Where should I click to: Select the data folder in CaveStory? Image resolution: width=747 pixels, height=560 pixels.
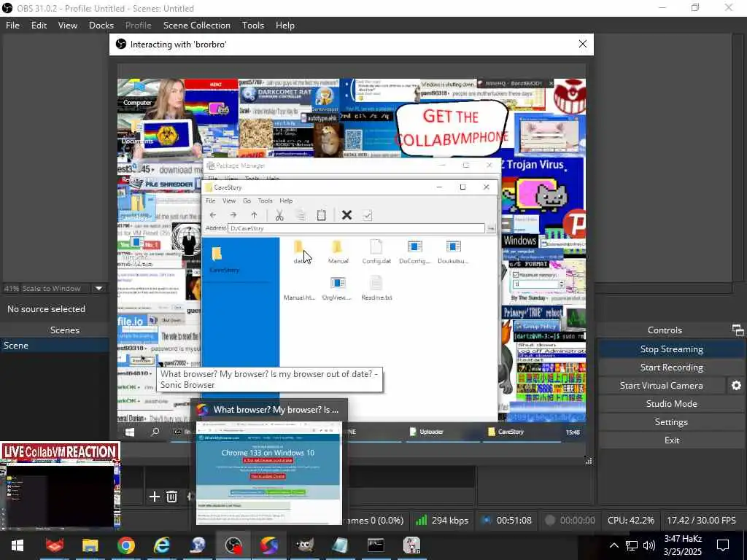pos(299,252)
